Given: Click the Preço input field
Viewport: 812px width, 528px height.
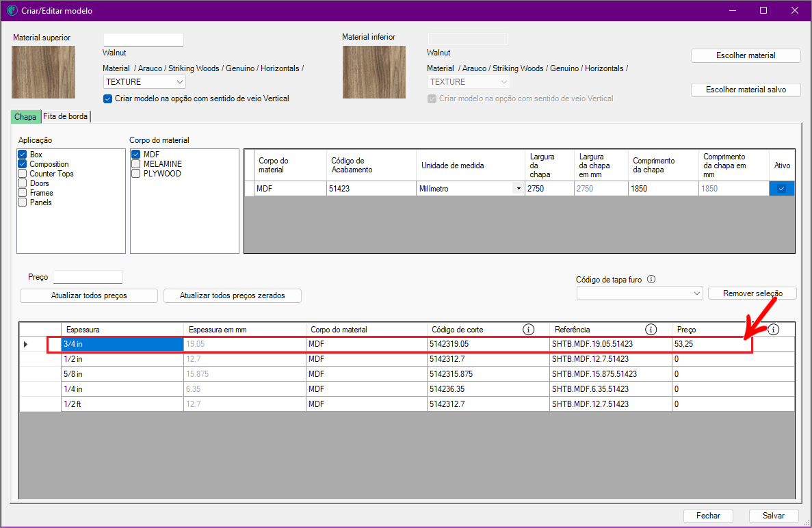Looking at the screenshot, I should pos(88,277).
